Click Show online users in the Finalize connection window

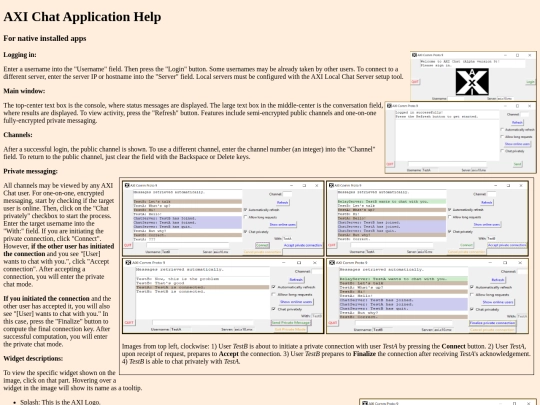click(498, 302)
